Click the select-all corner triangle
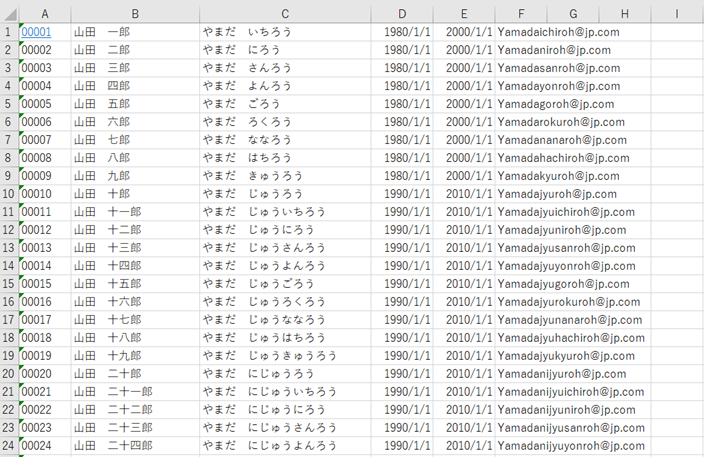This screenshot has height=457, width=704. pos(11,15)
